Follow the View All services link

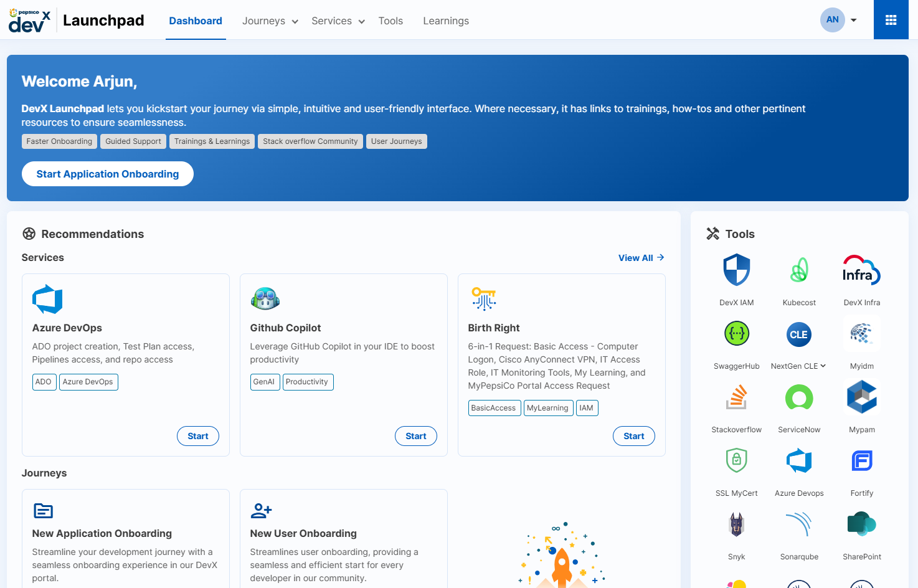(641, 258)
